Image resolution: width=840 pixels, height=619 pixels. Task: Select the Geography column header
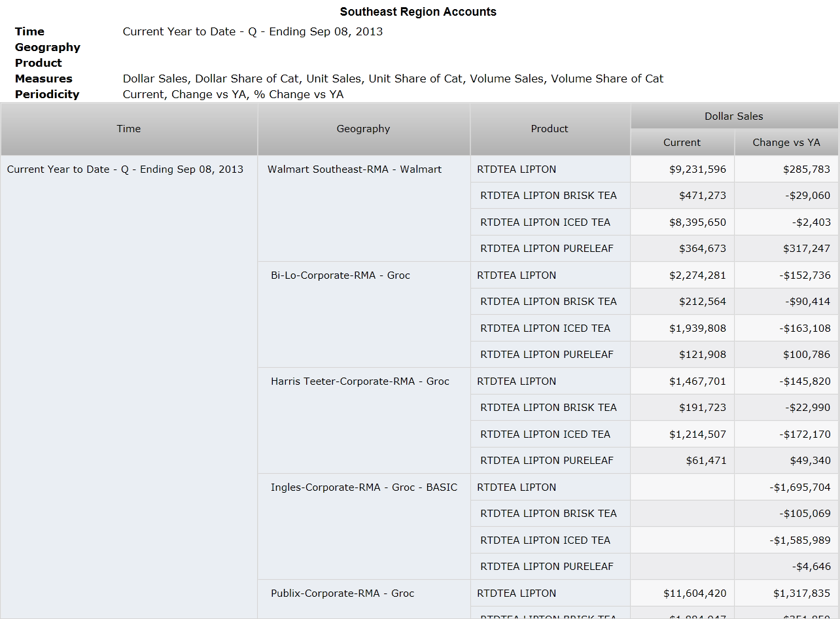pyautogui.click(x=364, y=129)
